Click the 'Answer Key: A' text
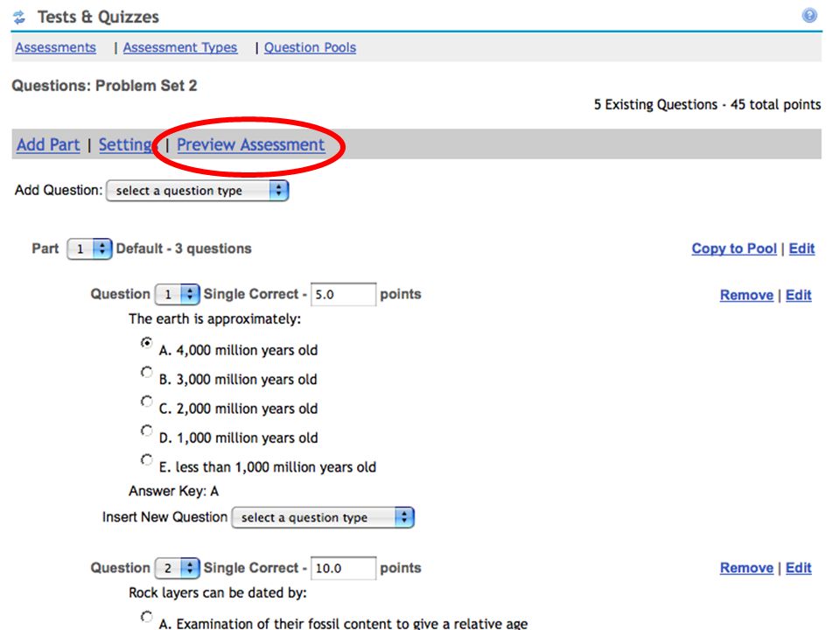 173,491
